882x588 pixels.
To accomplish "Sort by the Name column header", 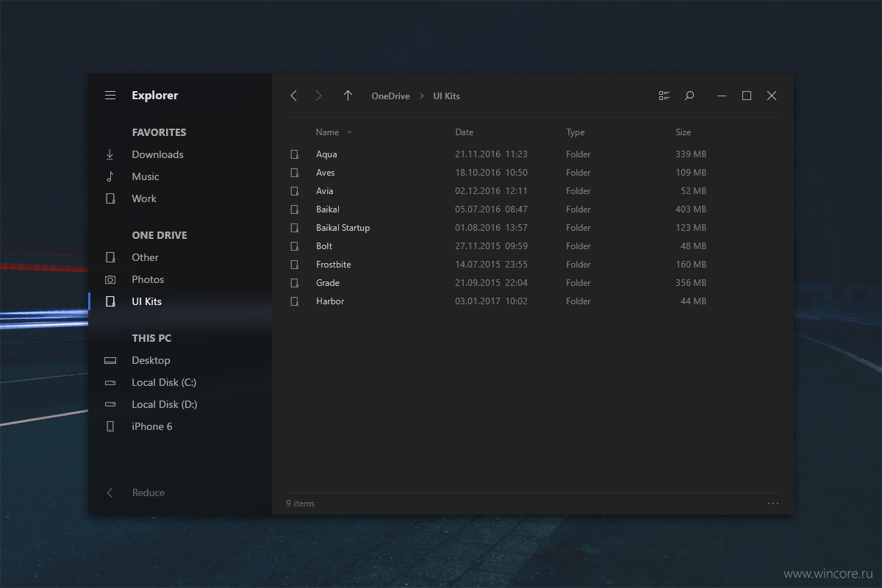I will click(327, 132).
